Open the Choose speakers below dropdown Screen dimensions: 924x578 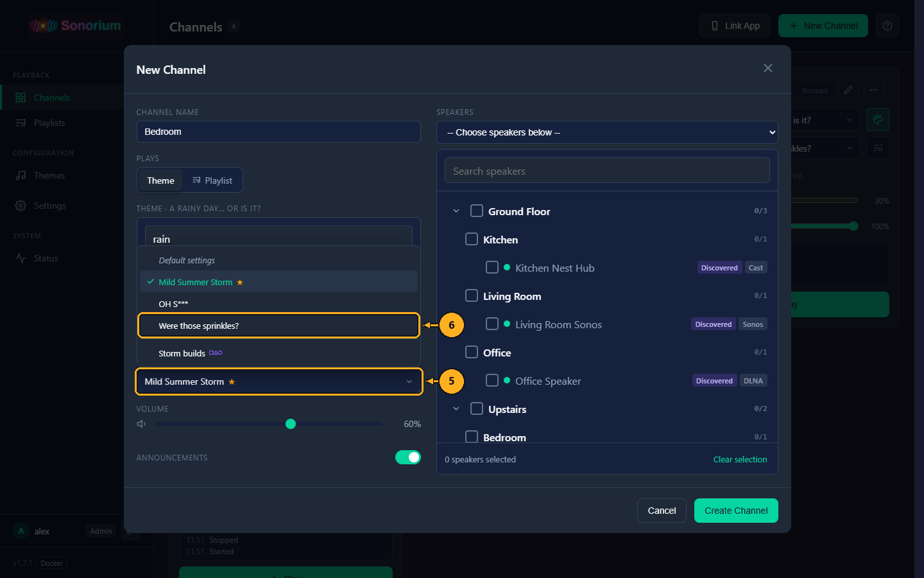click(607, 132)
